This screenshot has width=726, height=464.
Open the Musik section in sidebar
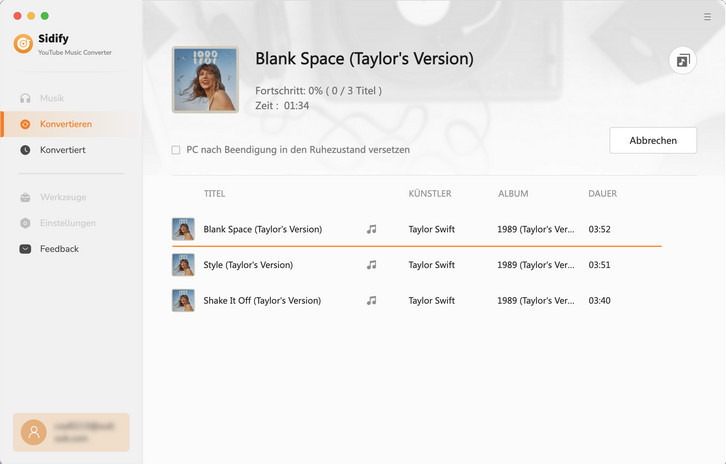52,98
